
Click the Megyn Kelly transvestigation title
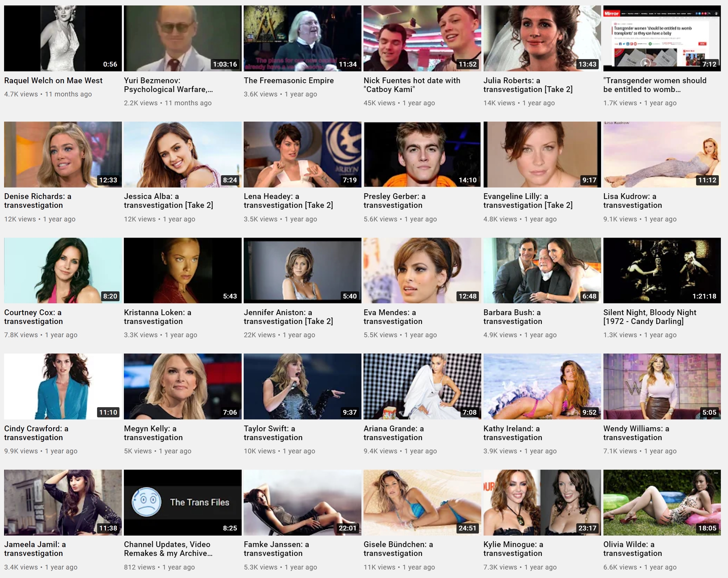pyautogui.click(x=153, y=433)
